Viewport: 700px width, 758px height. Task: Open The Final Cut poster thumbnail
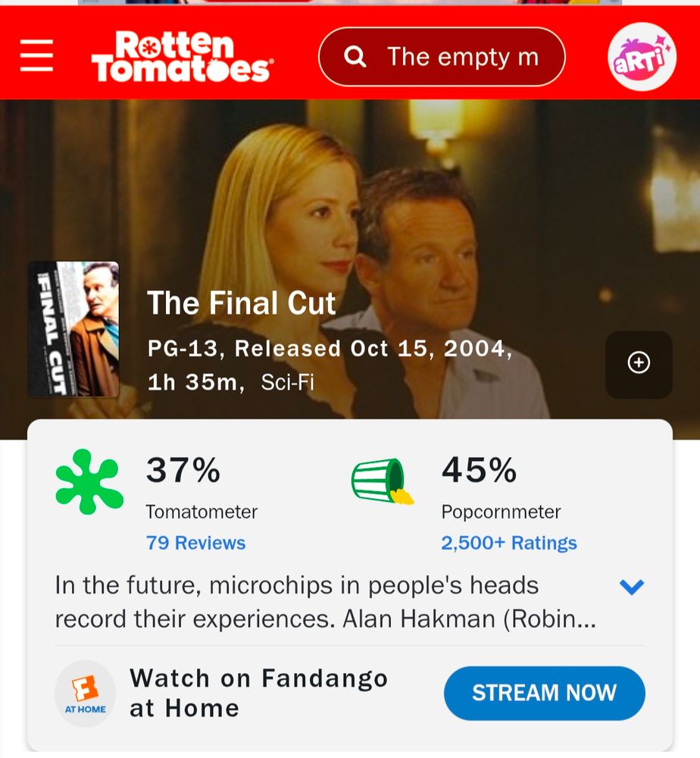(x=73, y=329)
